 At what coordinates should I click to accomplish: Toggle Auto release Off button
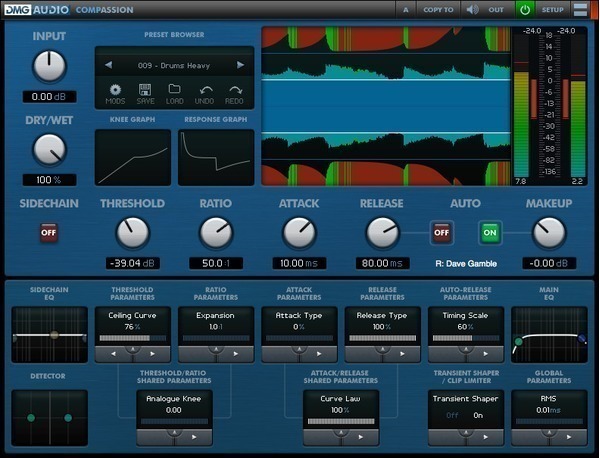[442, 233]
